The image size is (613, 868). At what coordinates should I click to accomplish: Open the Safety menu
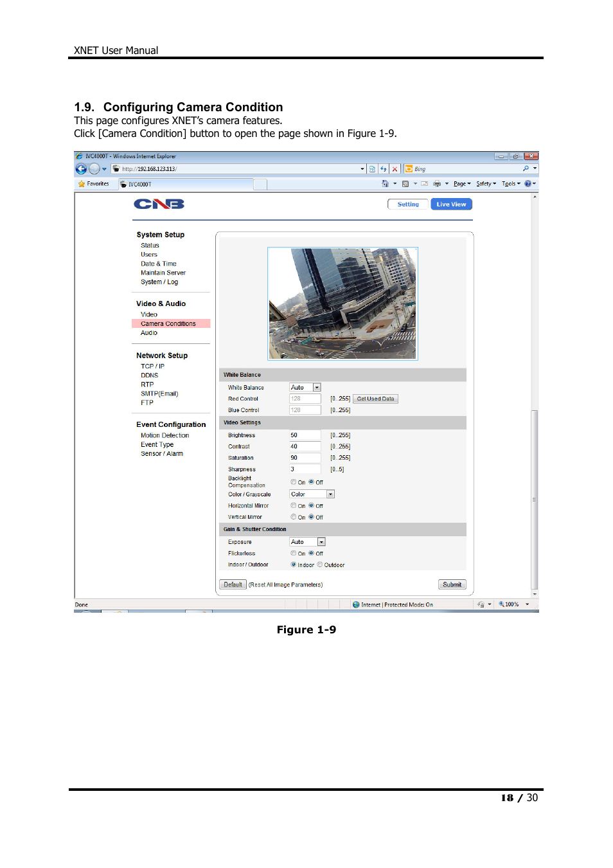click(x=486, y=184)
